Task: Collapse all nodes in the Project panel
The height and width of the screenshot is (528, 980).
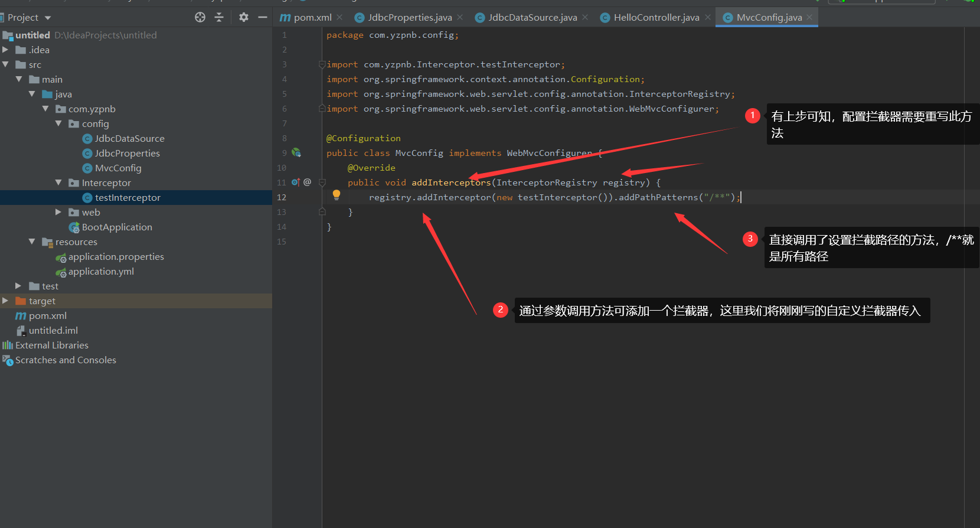Action: click(219, 18)
